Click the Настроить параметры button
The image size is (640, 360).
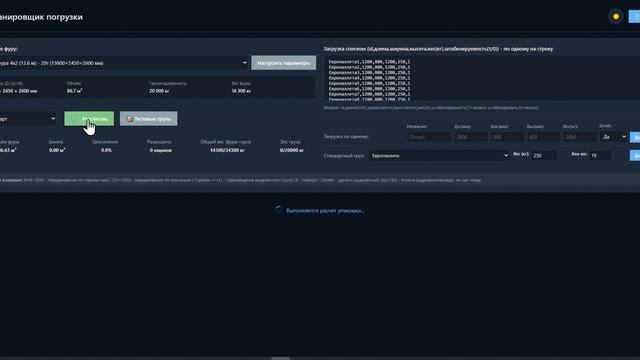[284, 63]
